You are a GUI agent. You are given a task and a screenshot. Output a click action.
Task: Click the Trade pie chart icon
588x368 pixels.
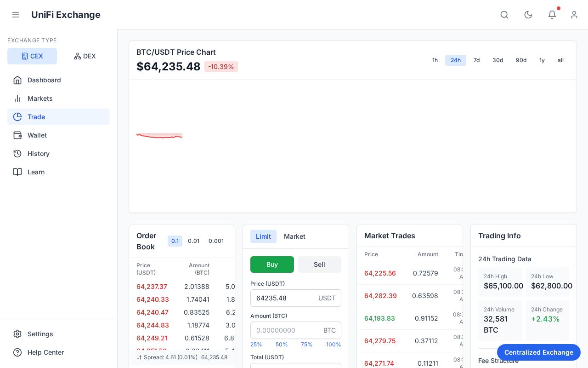pyautogui.click(x=17, y=117)
